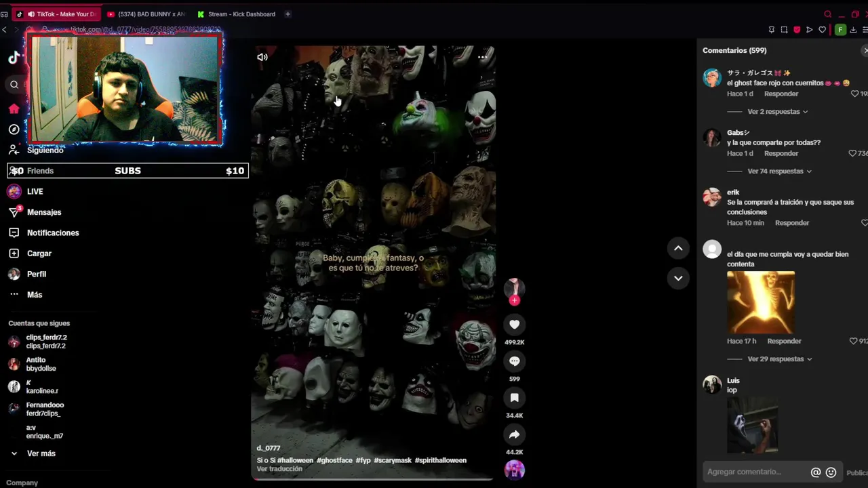Go to the previous video with up arrow
Image resolution: width=868 pixels, height=488 pixels.
pos(678,249)
